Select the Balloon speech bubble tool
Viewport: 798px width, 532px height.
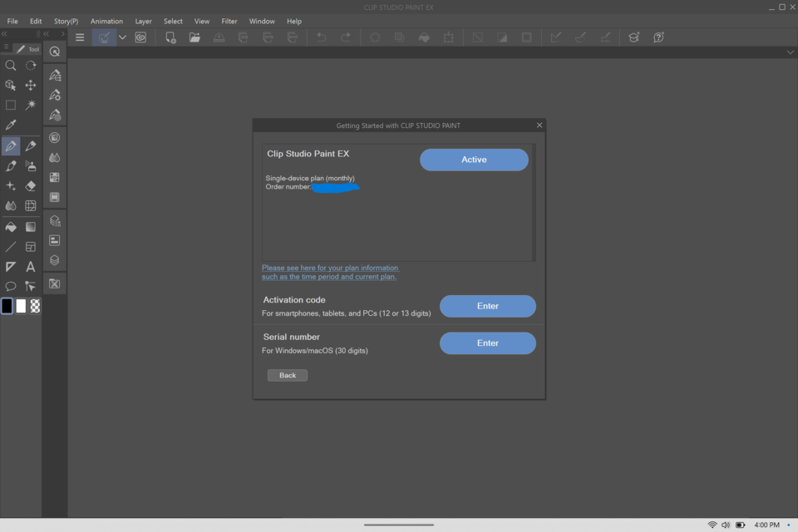tap(11, 287)
